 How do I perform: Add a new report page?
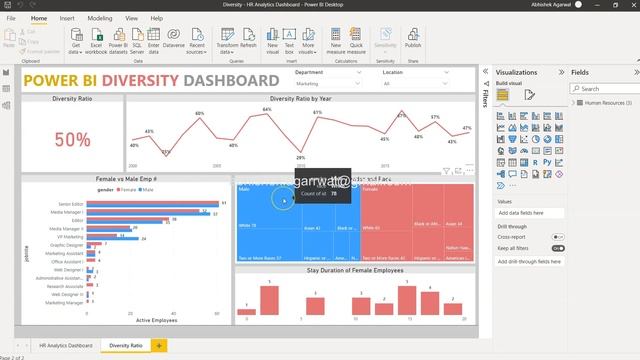(x=159, y=346)
